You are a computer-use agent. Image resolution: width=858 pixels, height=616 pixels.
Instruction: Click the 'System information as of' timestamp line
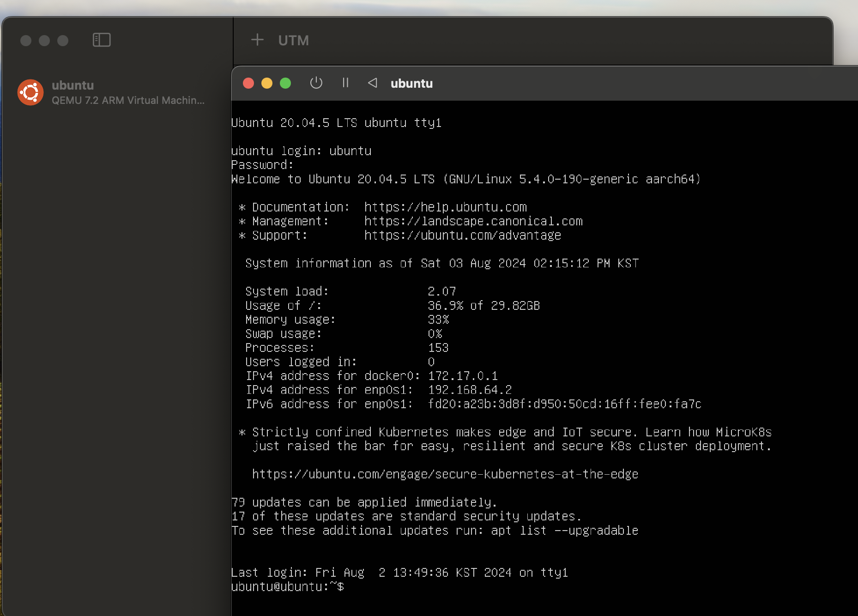pyautogui.click(x=442, y=263)
